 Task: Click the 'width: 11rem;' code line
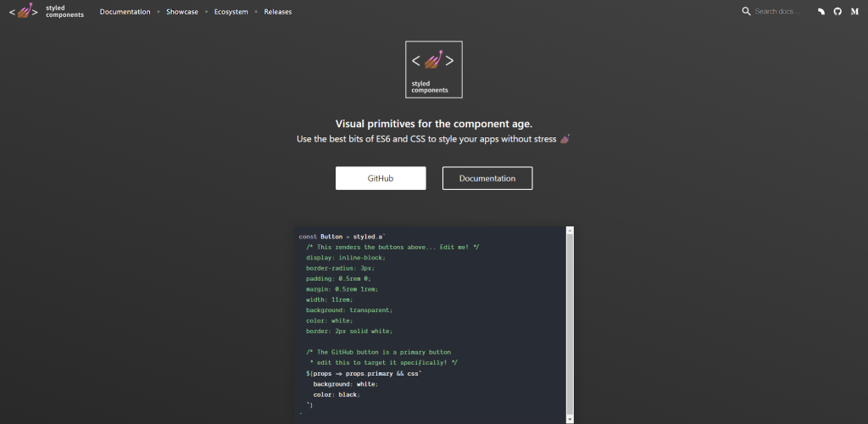pos(330,299)
